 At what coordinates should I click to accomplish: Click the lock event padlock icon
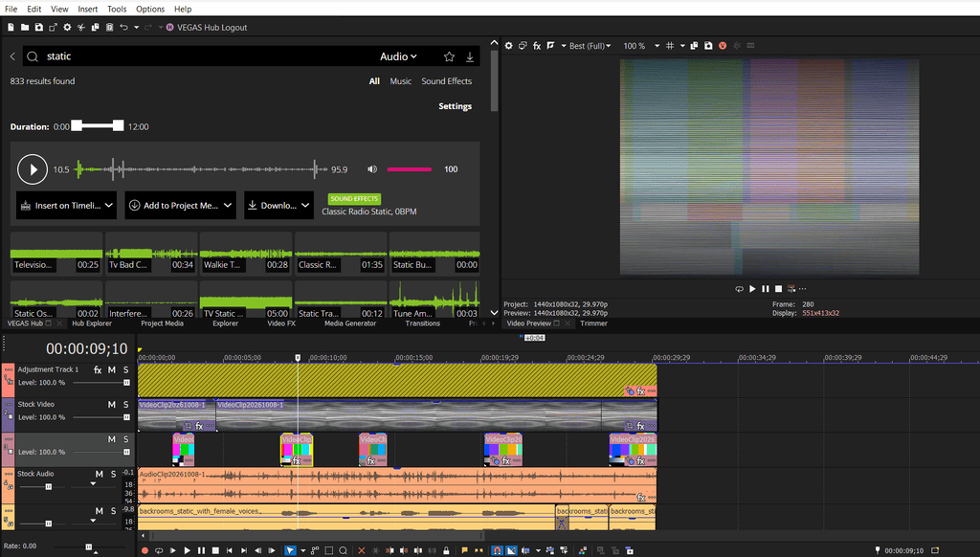tap(446, 550)
